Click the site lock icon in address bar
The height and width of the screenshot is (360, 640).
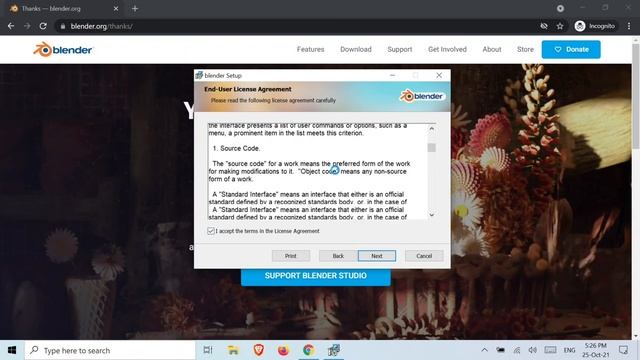[62, 26]
